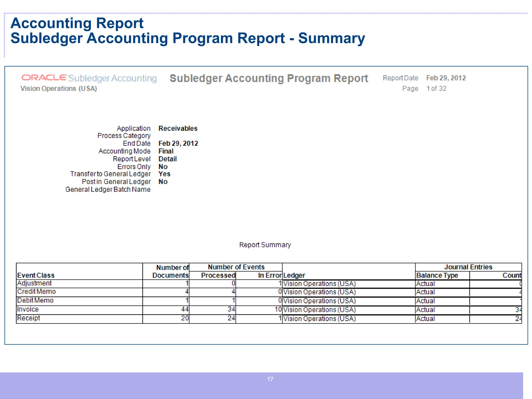Click the 'Journal Entries' group header
This screenshot has height=399, width=532.
[468, 267]
